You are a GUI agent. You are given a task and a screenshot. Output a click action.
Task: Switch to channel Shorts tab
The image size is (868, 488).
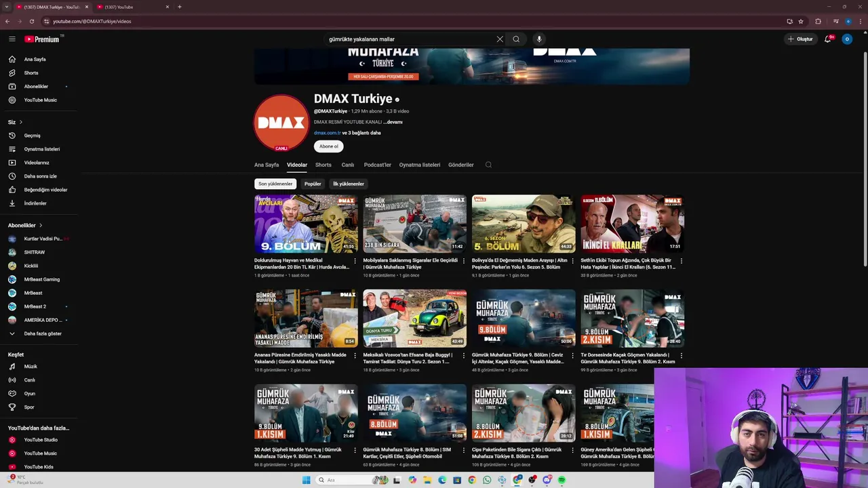coord(323,165)
